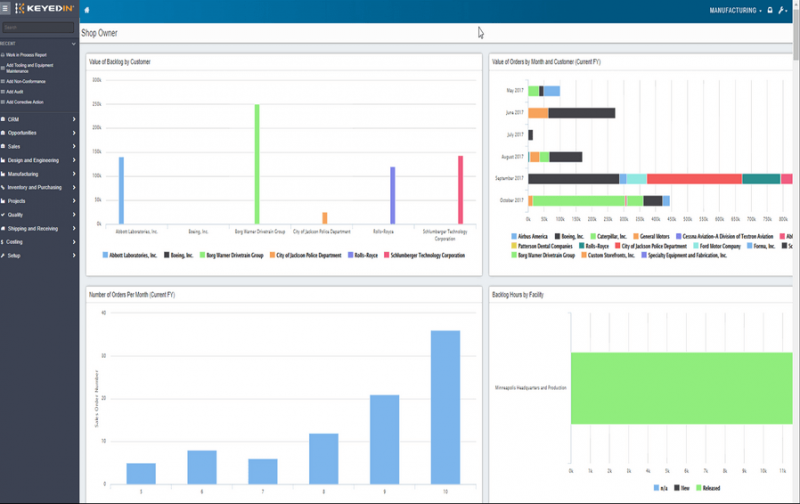Screen dimensions: 800x504
Task: Click the dark segment of June 2017 bar
Action: (x=582, y=113)
